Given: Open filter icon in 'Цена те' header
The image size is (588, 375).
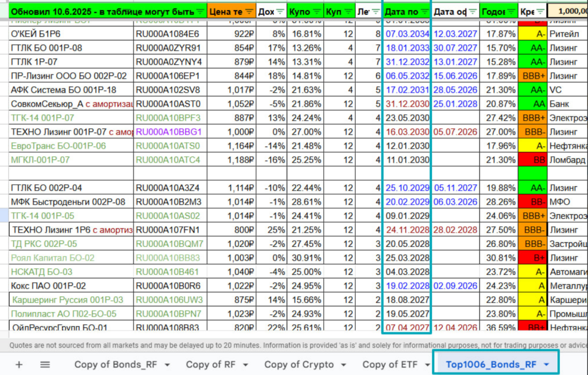Looking at the screenshot, I should tap(249, 12).
